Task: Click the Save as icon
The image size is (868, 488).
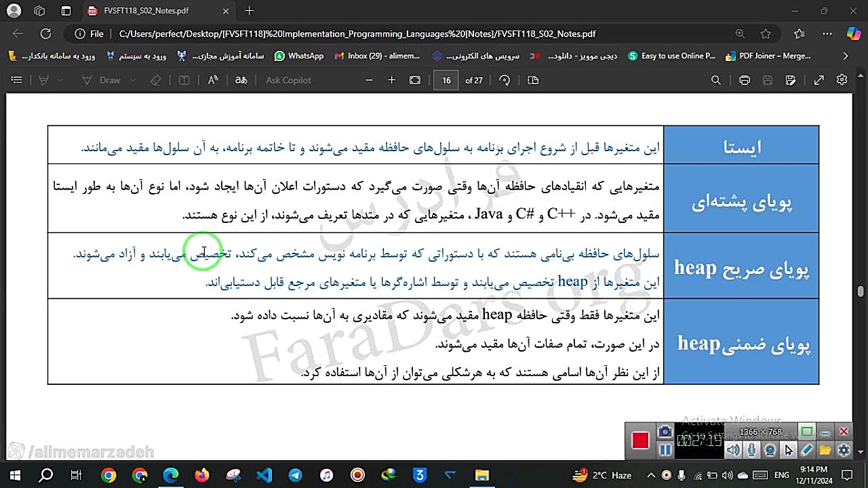Action: coord(791,80)
